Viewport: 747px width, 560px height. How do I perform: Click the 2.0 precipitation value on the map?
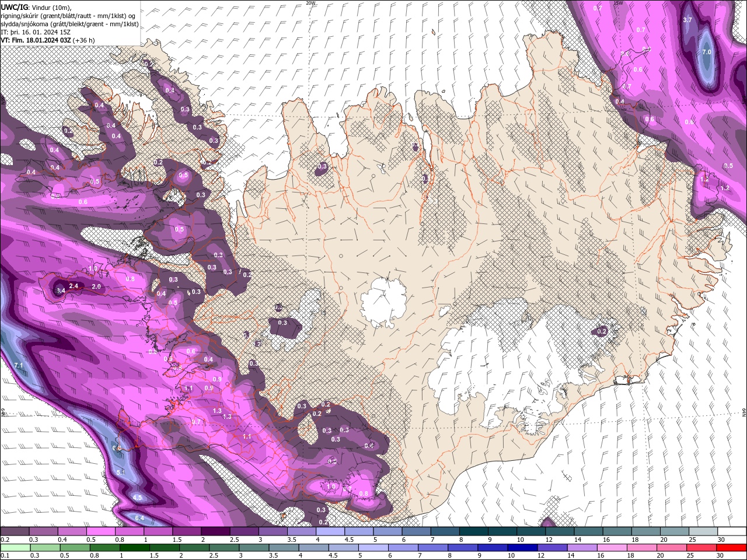[x=96, y=286]
